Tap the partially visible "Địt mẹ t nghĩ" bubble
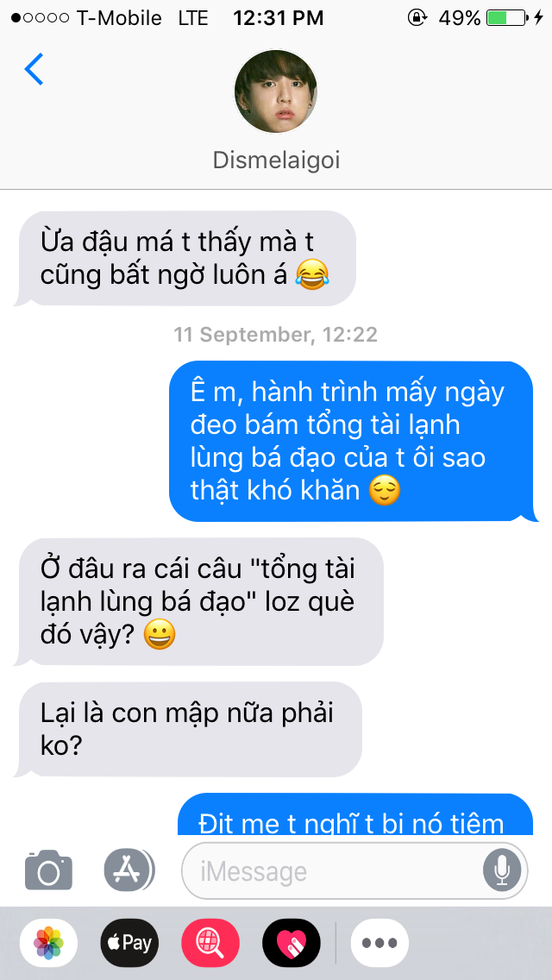Screen dimensions: 552x980 click(356, 814)
